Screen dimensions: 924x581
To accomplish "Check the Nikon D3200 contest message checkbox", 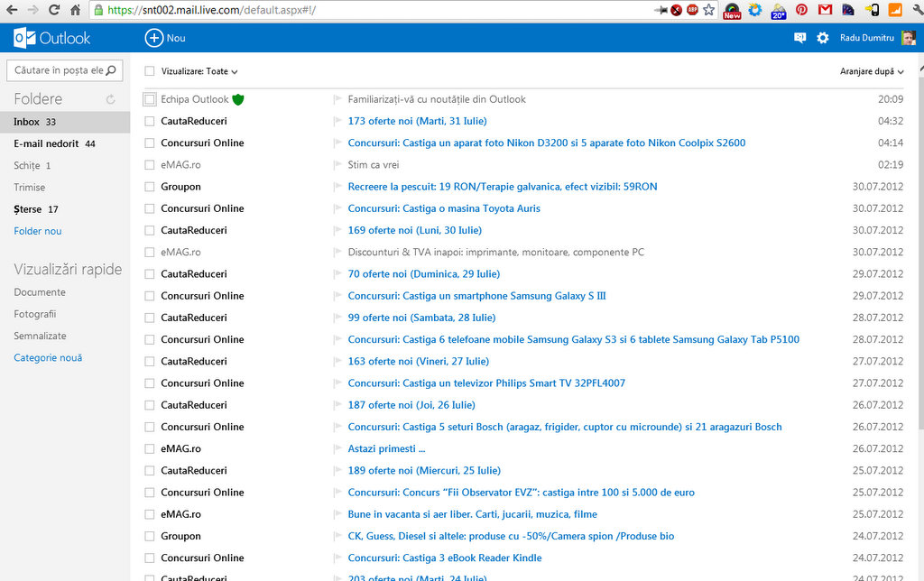I will click(150, 143).
